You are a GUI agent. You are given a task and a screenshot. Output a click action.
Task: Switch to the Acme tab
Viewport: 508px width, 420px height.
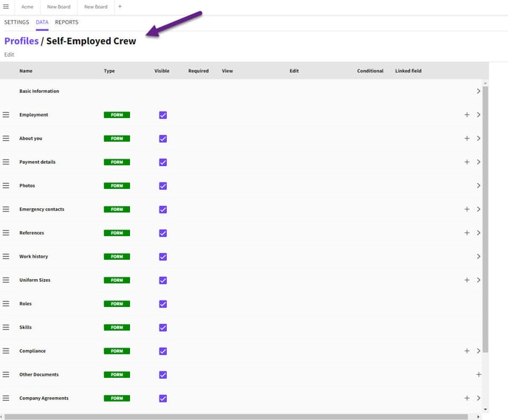coord(27,7)
